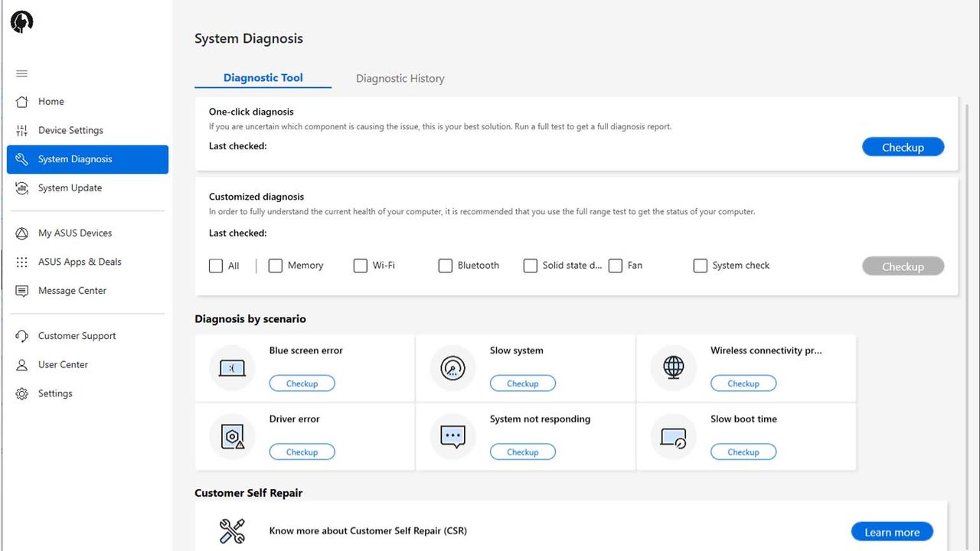
Task: Click the System not responding chat icon
Action: coord(452,436)
